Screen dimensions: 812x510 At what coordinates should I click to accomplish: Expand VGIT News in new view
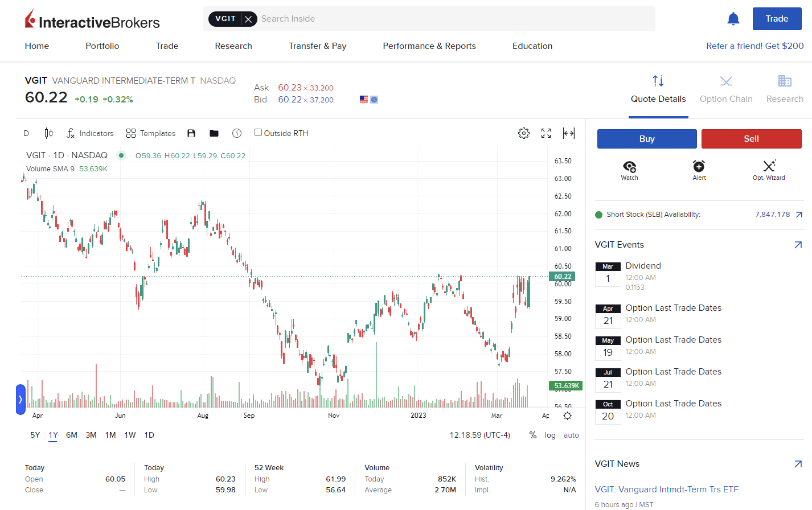coord(798,464)
